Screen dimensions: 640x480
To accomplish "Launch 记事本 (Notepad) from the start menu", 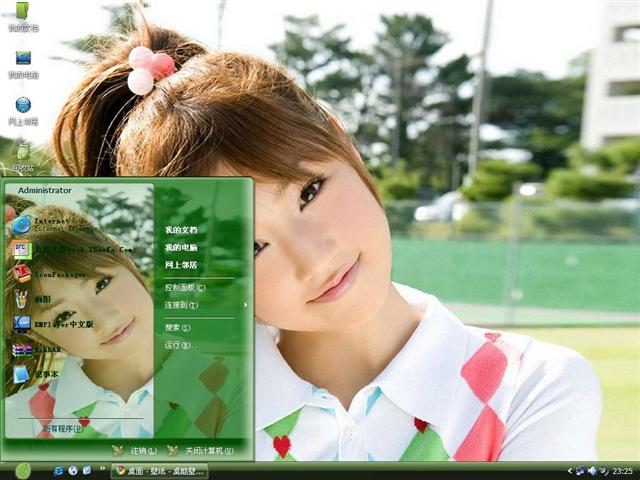I will tap(36, 374).
